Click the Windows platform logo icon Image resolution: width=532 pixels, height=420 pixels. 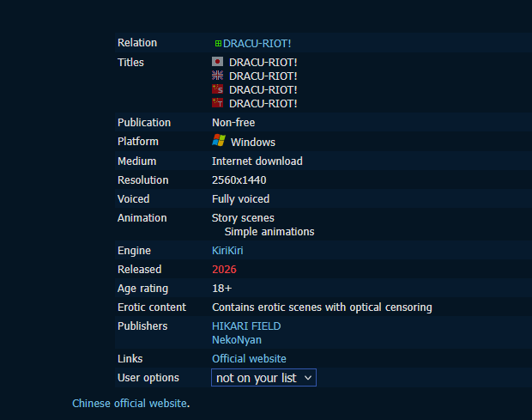219,140
